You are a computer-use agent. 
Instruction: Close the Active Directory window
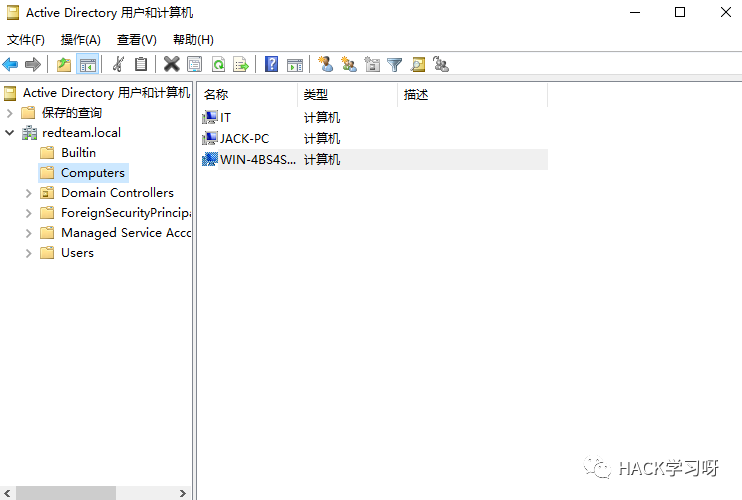[x=725, y=12]
